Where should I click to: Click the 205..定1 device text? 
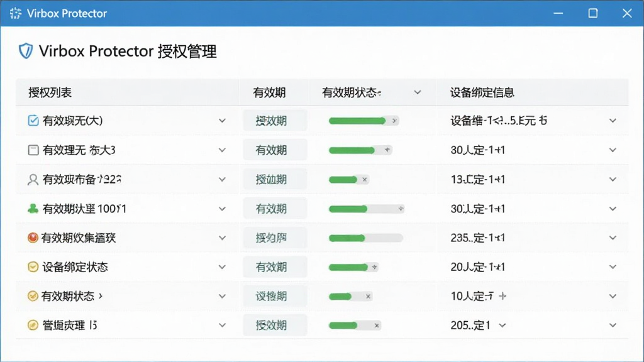click(x=470, y=326)
